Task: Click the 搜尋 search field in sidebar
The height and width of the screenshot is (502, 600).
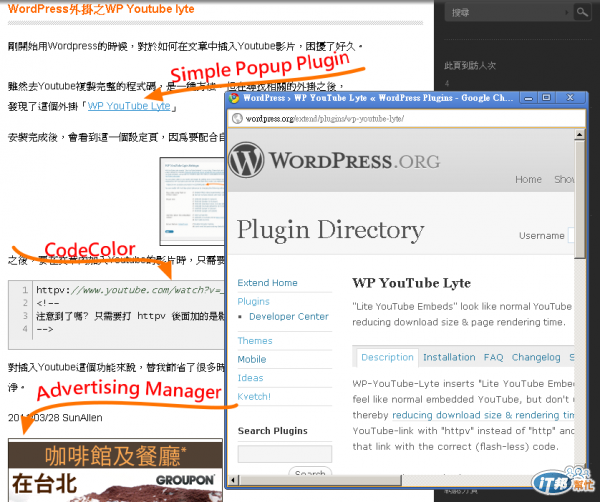Action: point(509,13)
